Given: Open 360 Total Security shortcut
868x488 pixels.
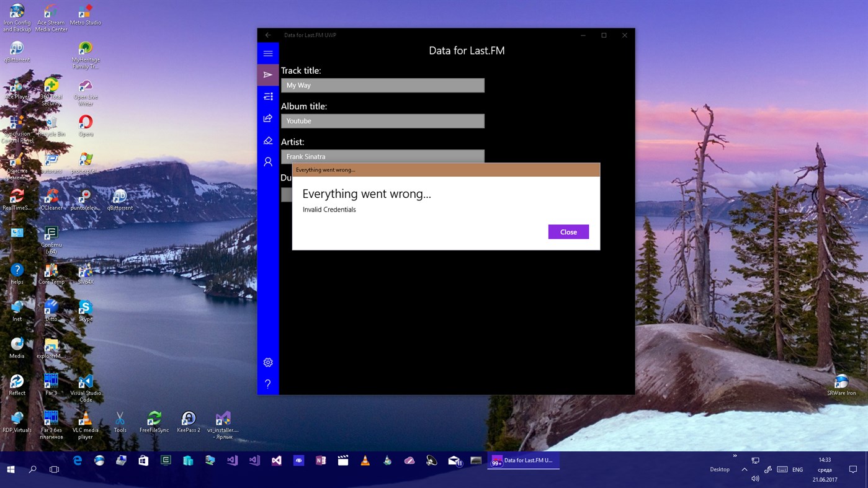Looking at the screenshot, I should (x=51, y=92).
